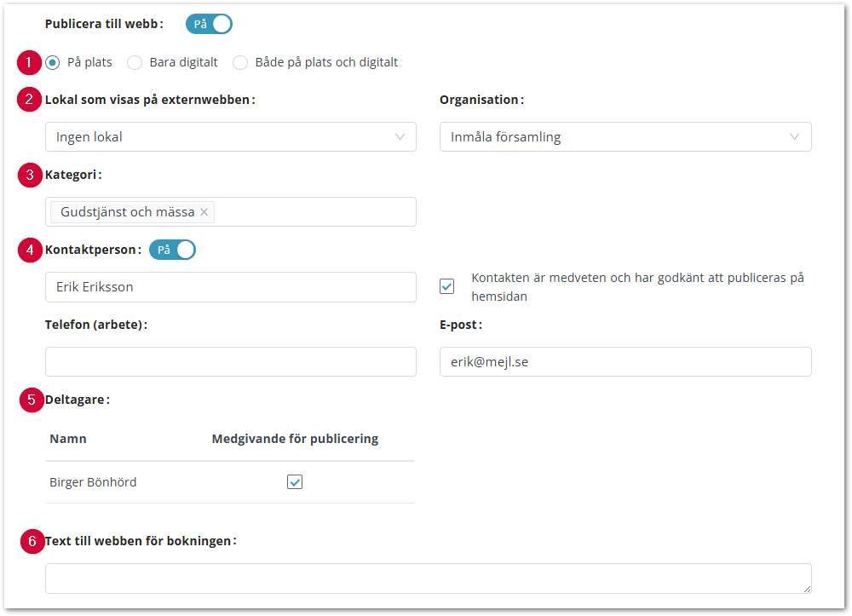This screenshot has height=616, width=852.
Task: Click the red step 4 marker
Action: point(30,250)
